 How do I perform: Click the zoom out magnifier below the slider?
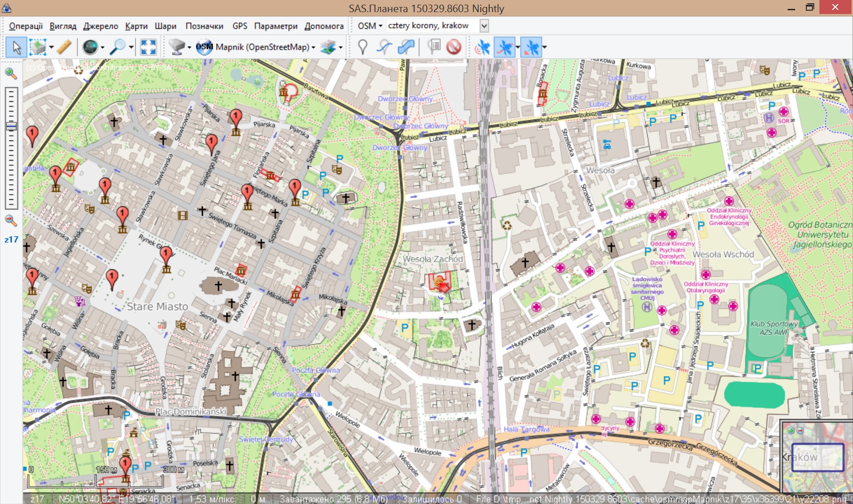tap(11, 220)
